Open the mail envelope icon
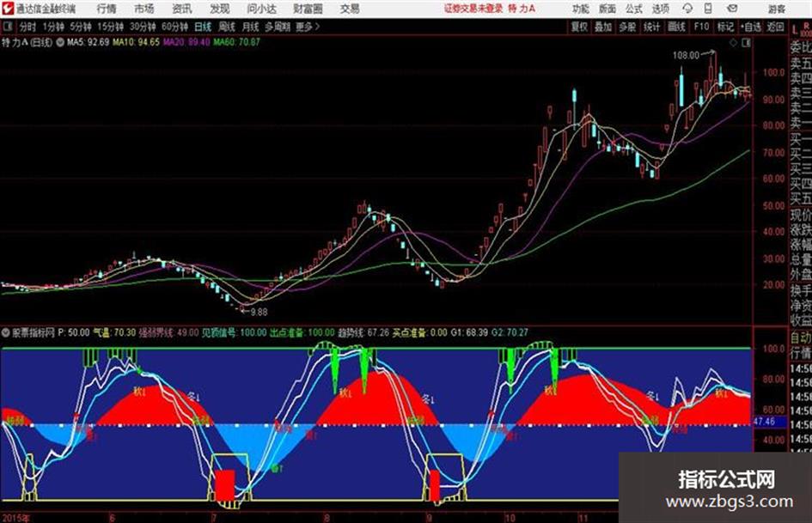 pos(732,9)
